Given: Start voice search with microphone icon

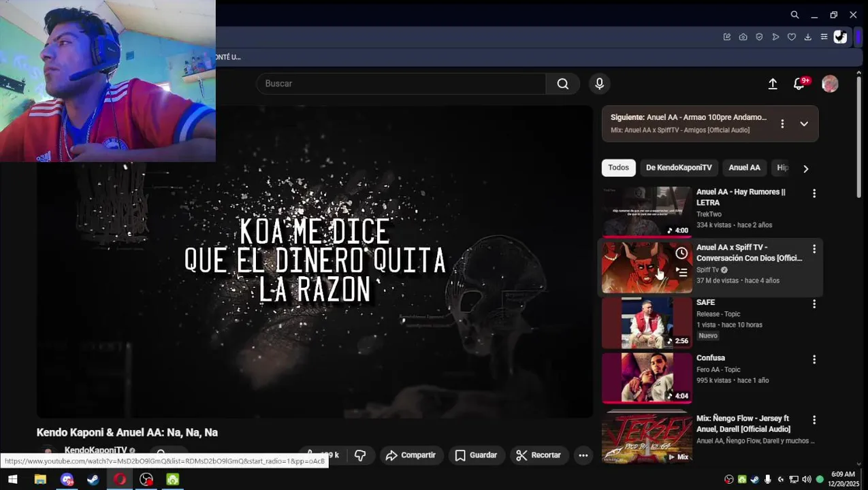Looking at the screenshot, I should tap(600, 83).
